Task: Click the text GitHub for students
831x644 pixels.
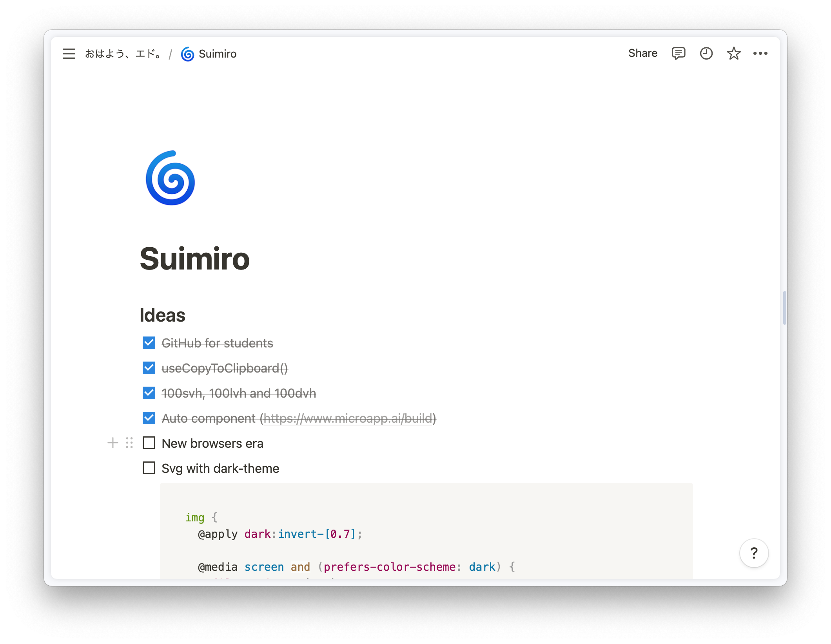Action: 217,343
